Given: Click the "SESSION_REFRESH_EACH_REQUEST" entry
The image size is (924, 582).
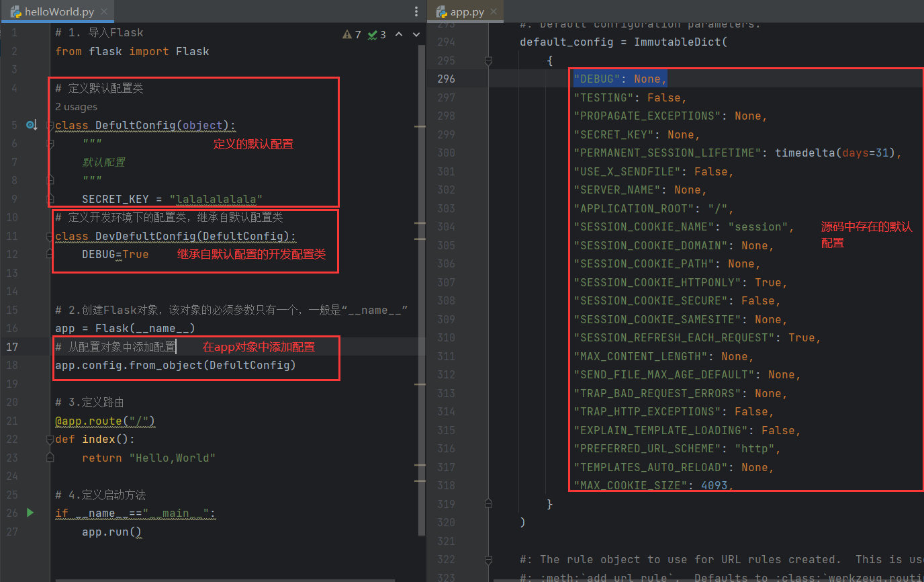Looking at the screenshot, I should pyautogui.click(x=698, y=337).
